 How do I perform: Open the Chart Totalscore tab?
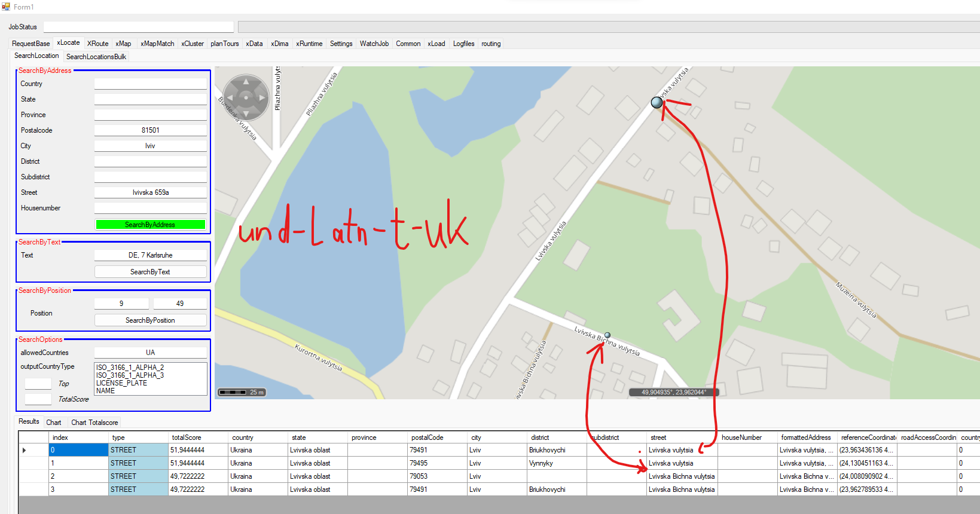94,423
